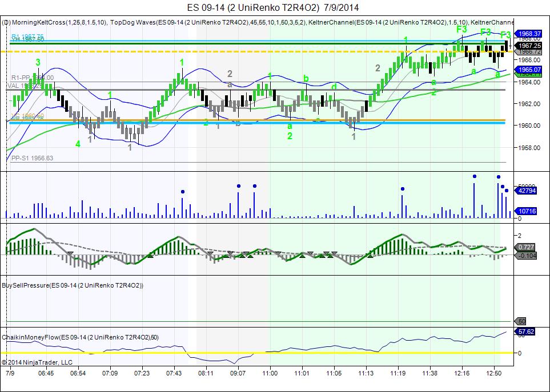Click the 06:45 time axis label

click(46, 373)
